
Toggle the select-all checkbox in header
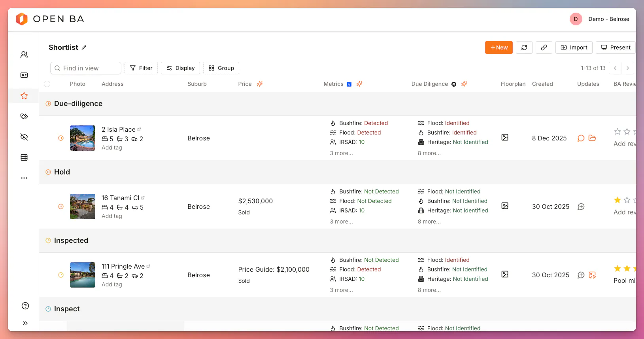click(x=47, y=84)
